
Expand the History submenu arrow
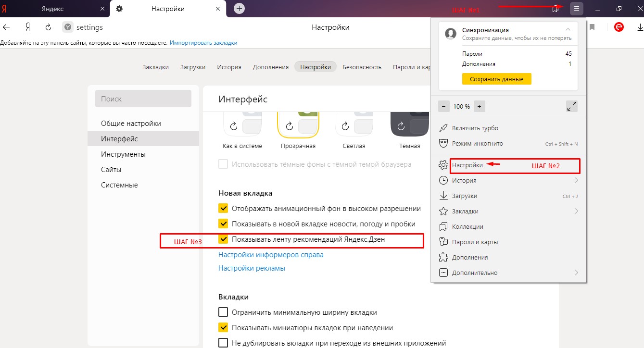coord(576,180)
